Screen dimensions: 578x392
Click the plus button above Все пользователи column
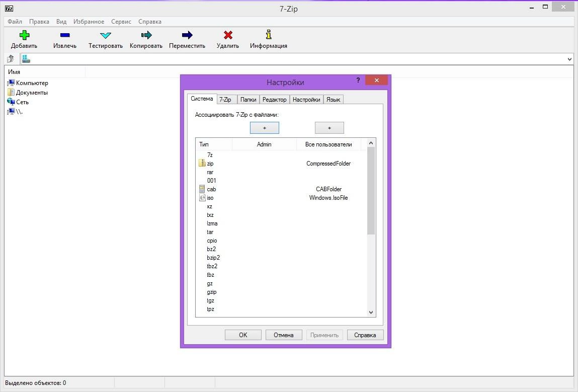point(329,128)
